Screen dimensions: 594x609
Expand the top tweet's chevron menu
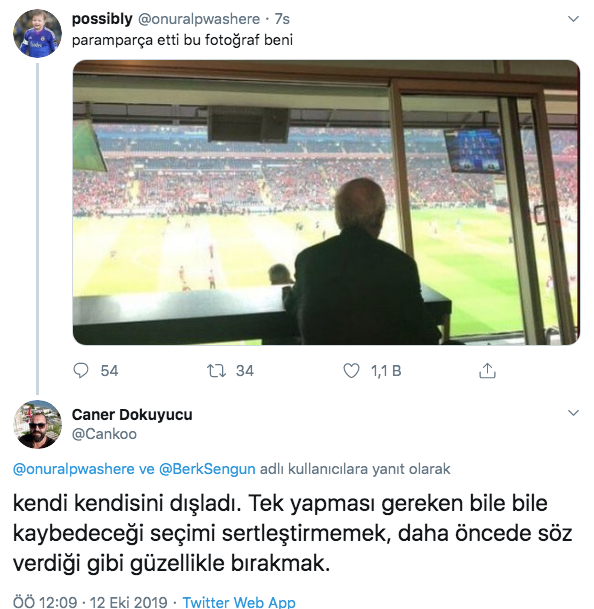click(x=573, y=19)
